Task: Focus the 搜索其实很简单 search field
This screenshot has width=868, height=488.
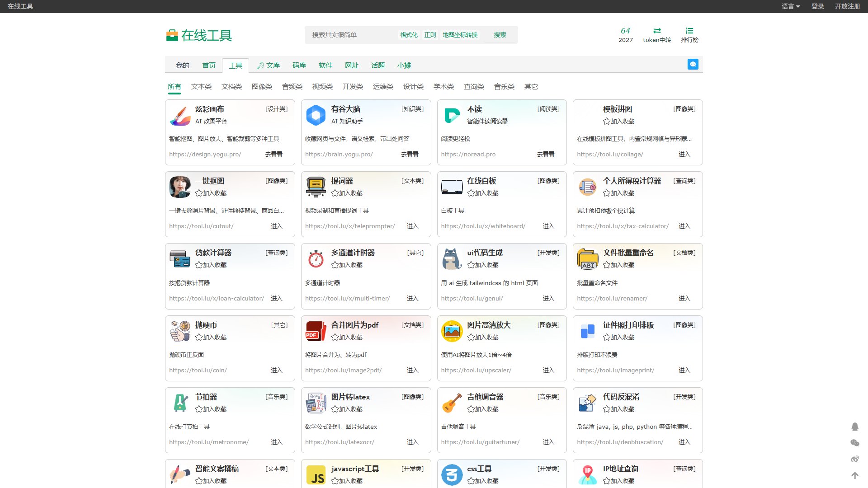Action: [350, 35]
